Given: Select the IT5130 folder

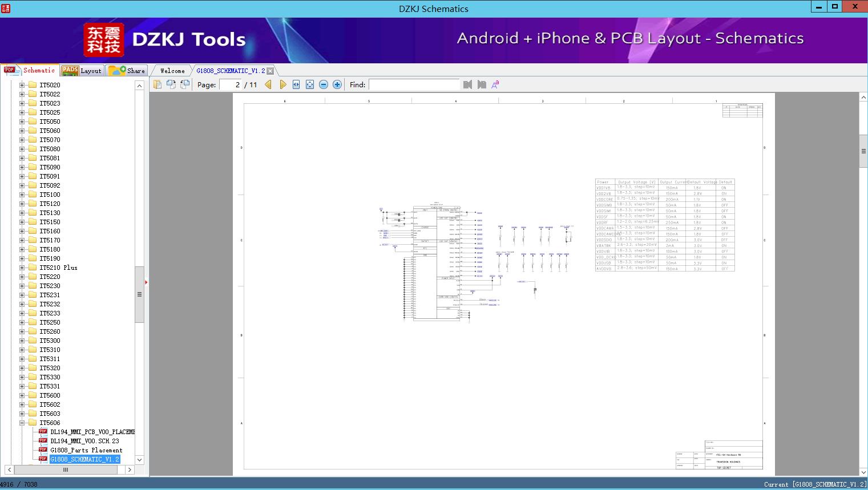Looking at the screenshot, I should tap(50, 213).
